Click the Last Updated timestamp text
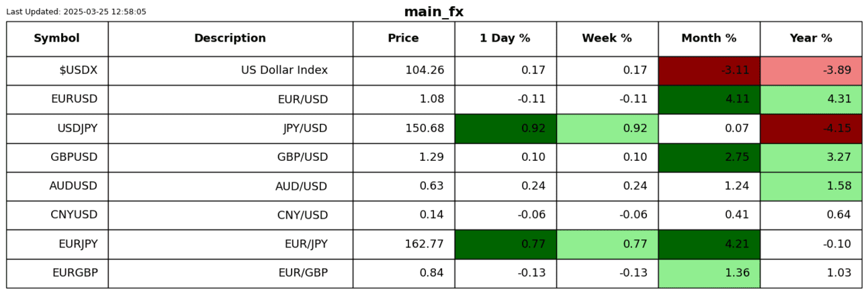The height and width of the screenshot is (294, 868). click(x=76, y=12)
